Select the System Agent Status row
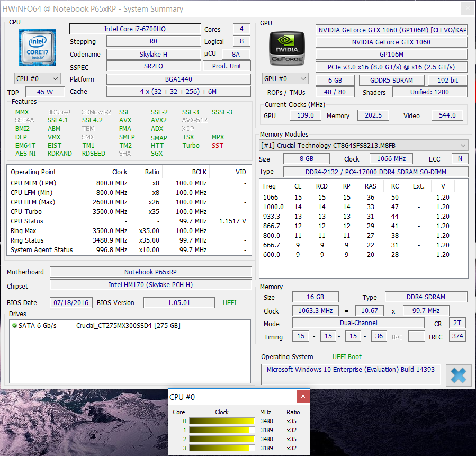Screen dimensions: 476x456 click(129, 250)
